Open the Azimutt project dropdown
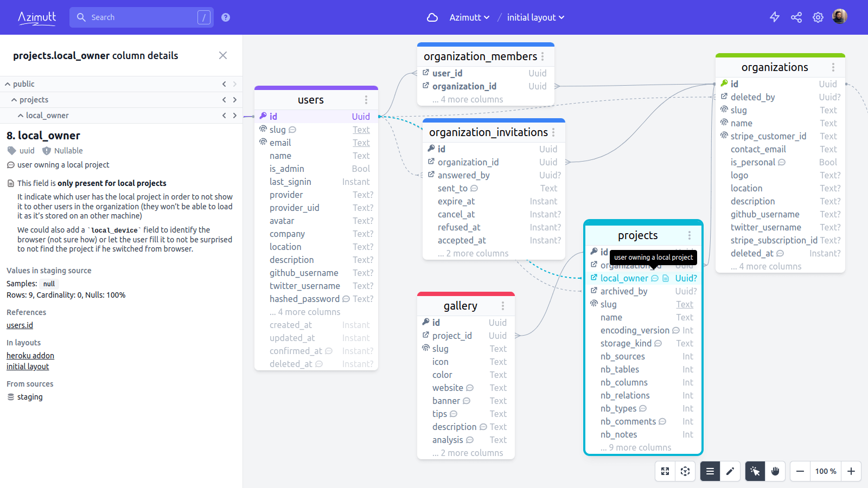This screenshot has width=868, height=488. click(469, 17)
